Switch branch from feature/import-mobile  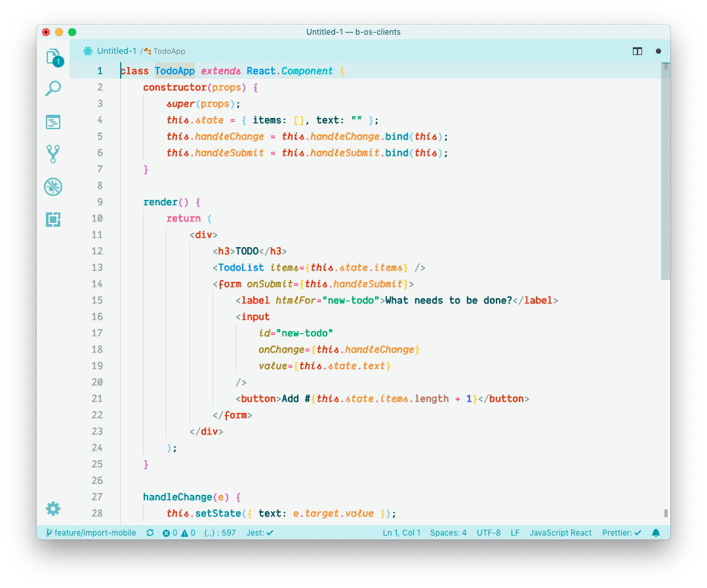[91, 533]
